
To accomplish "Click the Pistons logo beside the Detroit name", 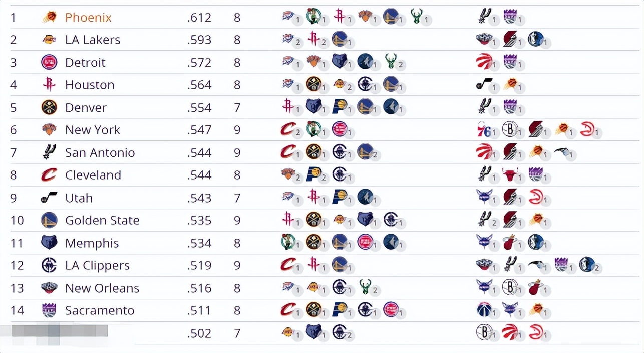I will click(49, 62).
